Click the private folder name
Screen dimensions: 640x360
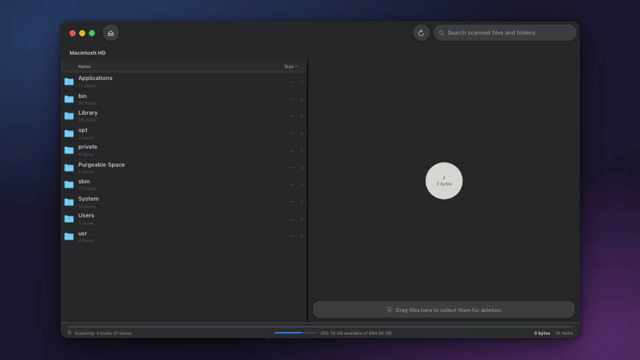click(87, 147)
